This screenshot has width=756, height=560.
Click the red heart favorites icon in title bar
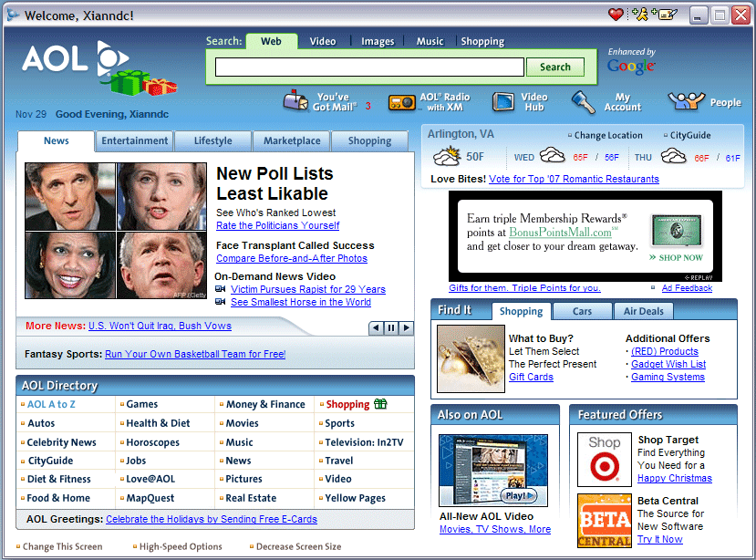[616, 15]
